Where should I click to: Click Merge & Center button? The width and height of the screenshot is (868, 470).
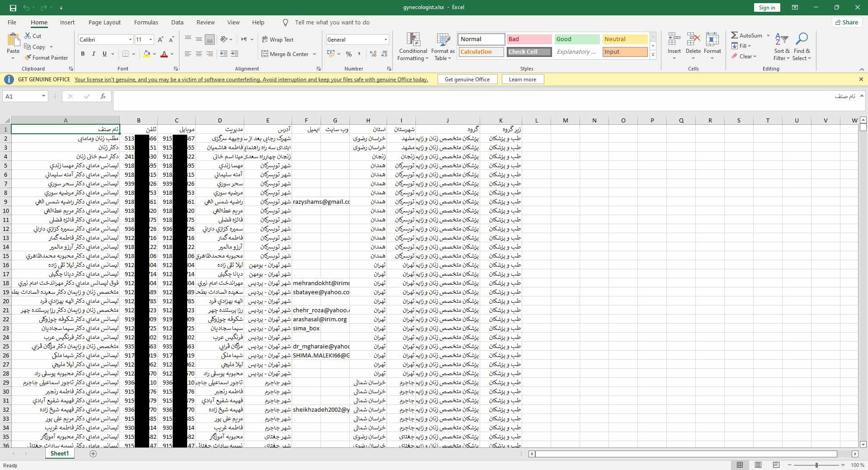click(x=285, y=54)
